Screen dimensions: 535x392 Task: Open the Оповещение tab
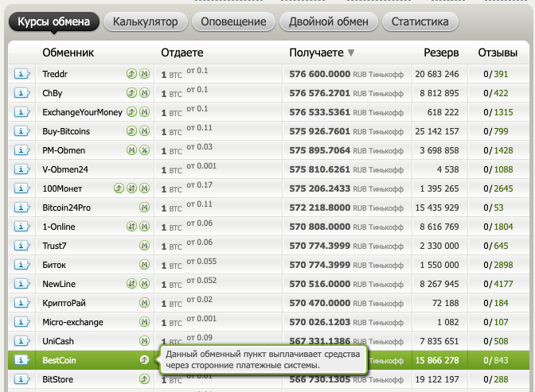233,21
